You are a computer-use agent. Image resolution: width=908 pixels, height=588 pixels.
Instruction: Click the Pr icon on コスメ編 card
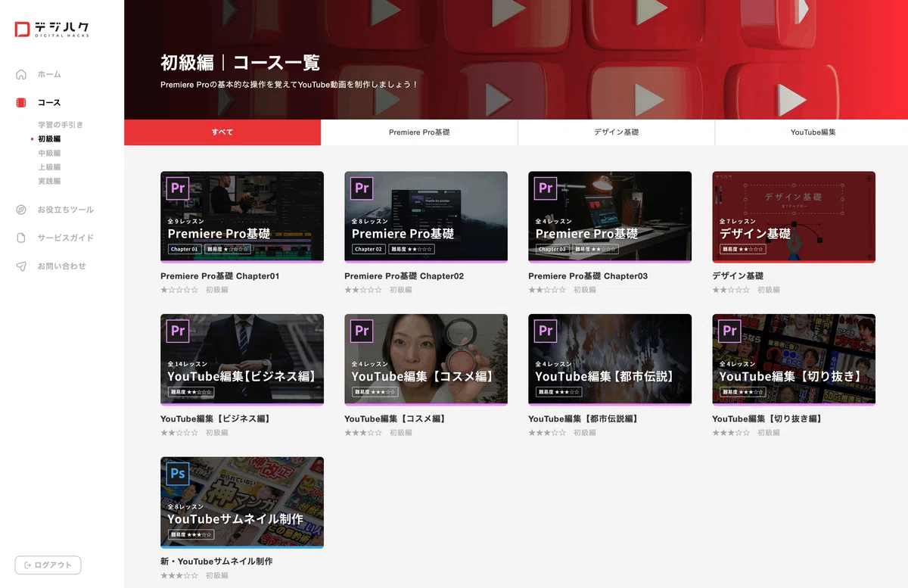[362, 331]
